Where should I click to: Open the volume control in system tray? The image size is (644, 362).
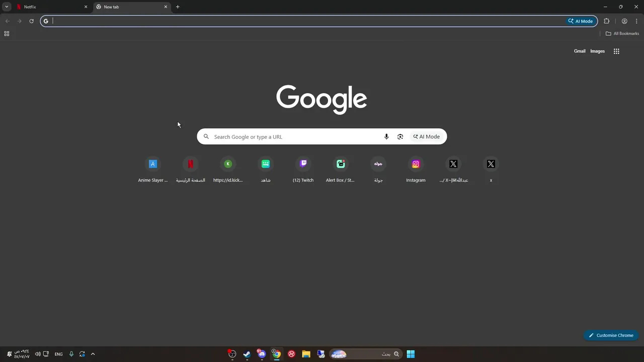(x=38, y=354)
